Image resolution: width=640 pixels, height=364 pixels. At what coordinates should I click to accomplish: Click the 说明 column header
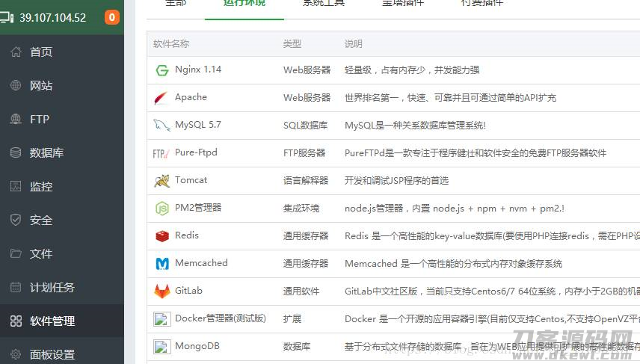[x=353, y=43]
